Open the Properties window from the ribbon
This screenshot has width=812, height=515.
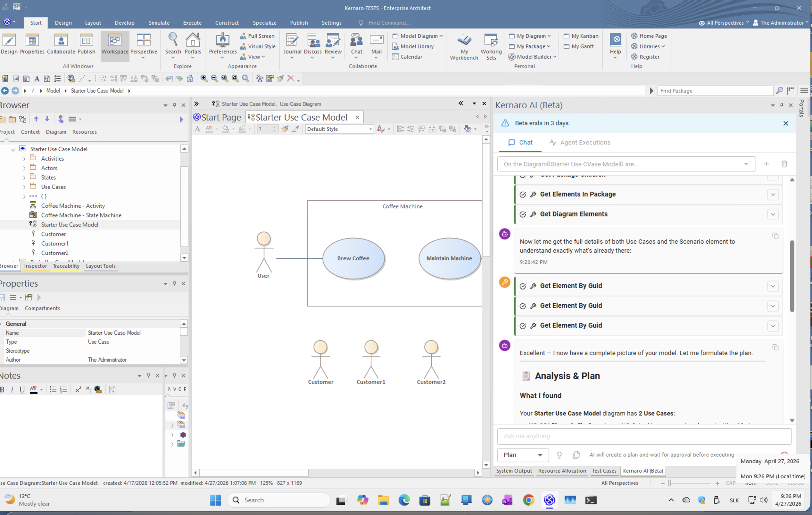coord(32,44)
